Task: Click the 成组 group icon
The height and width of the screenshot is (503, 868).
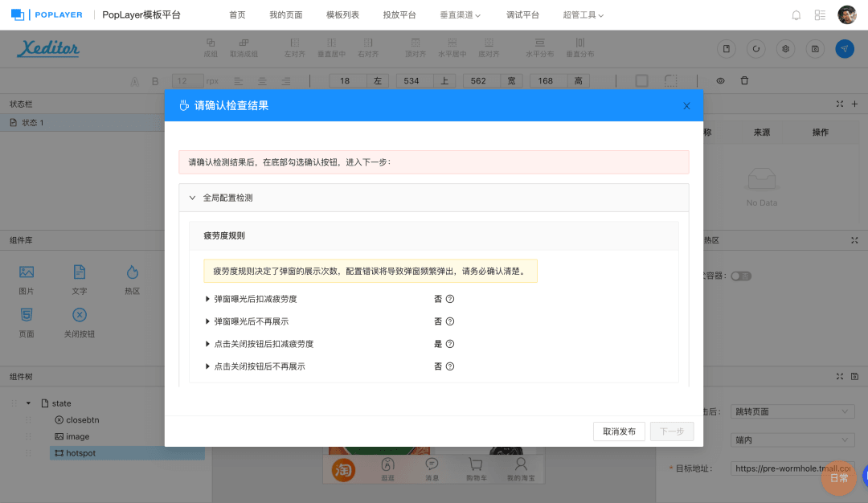Action: click(x=211, y=47)
